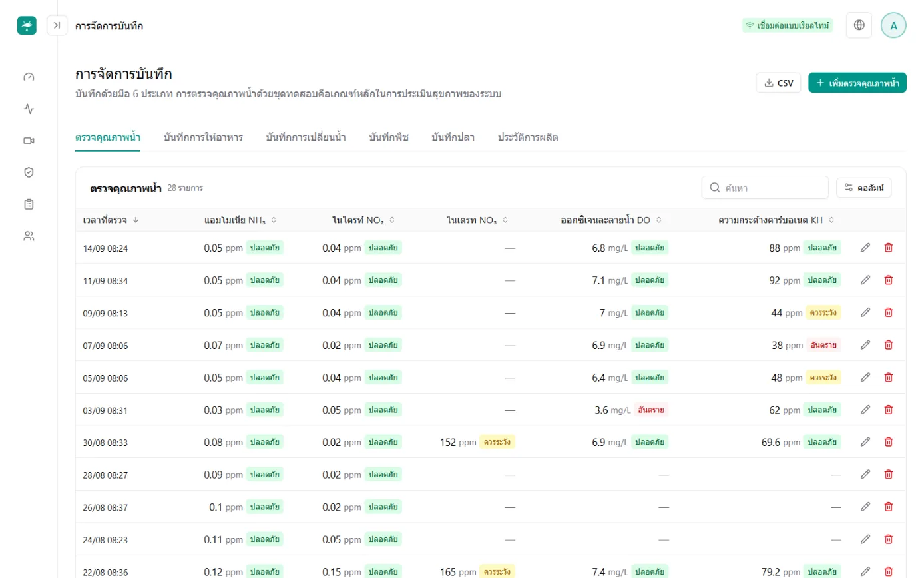This screenshot has width=924, height=578.
Task: Switch to ประวัติการผลิต tab
Action: tap(528, 138)
